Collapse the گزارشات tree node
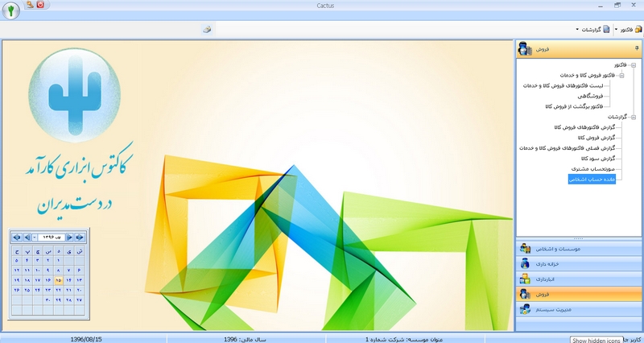This screenshot has height=343, width=644. [x=634, y=117]
